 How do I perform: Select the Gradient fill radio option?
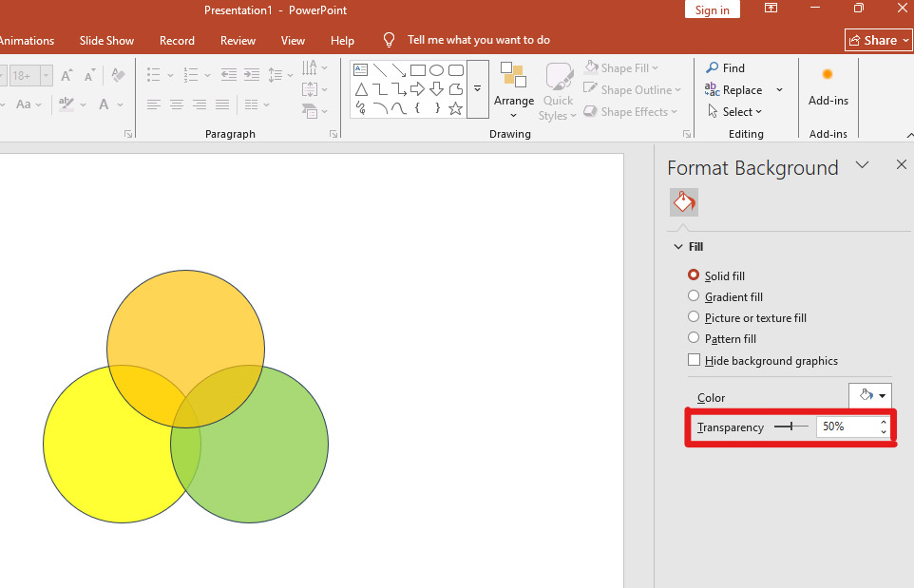(x=694, y=296)
